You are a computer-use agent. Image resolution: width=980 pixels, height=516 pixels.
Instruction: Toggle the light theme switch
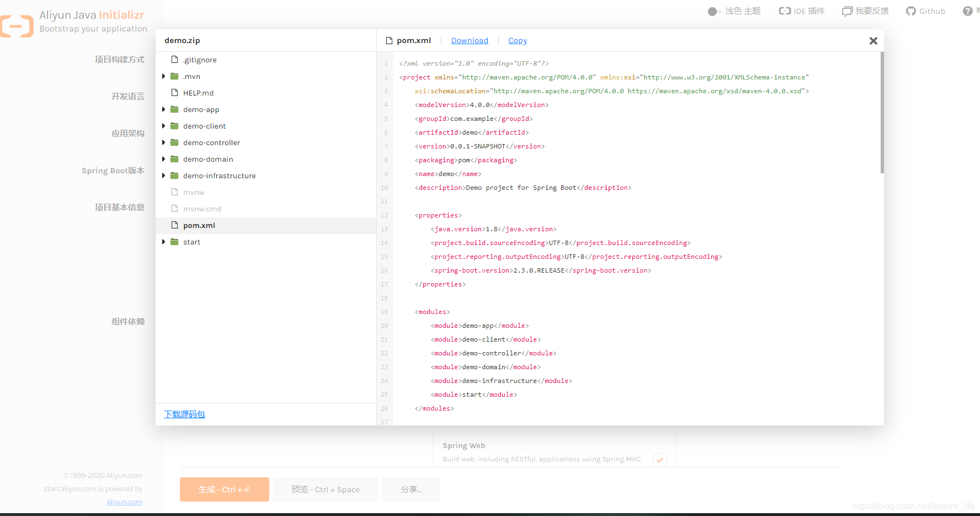pos(714,12)
